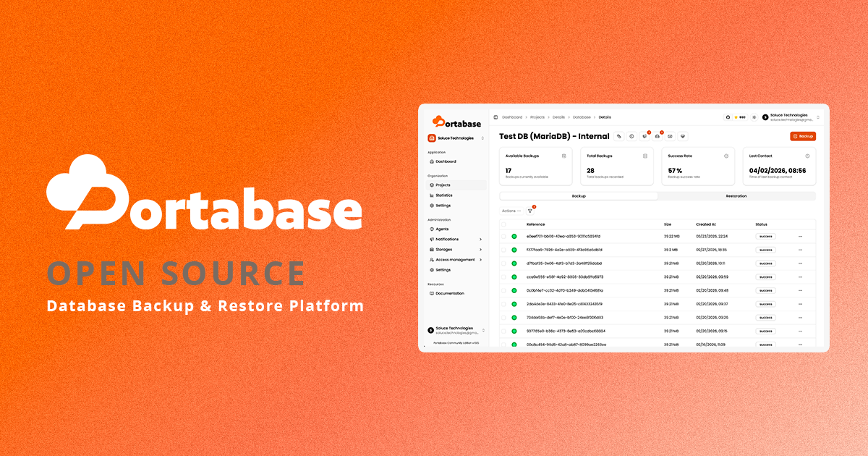Image resolution: width=868 pixels, height=456 pixels.
Task: Open Projects in the sidebar
Action: tap(456, 185)
